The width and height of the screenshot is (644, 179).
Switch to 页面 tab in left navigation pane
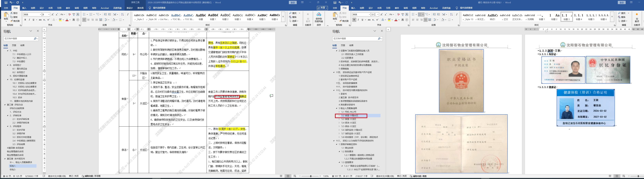click(x=14, y=45)
